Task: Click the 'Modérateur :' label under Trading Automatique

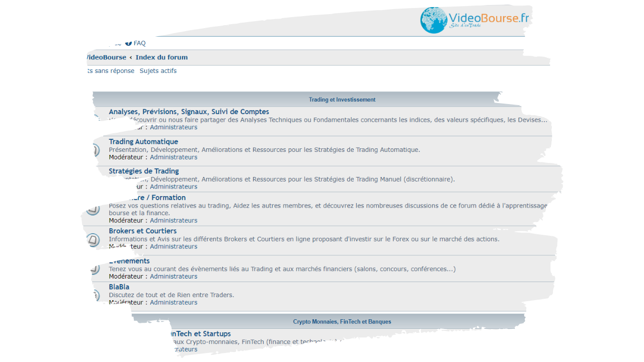Action: click(128, 157)
